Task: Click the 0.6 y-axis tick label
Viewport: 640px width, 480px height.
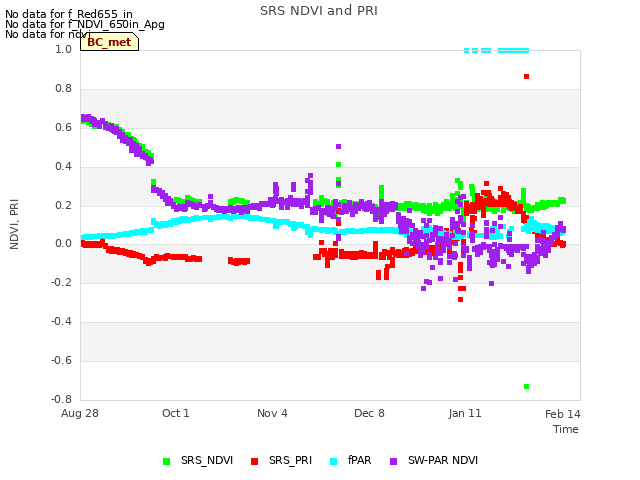Action: coord(63,127)
